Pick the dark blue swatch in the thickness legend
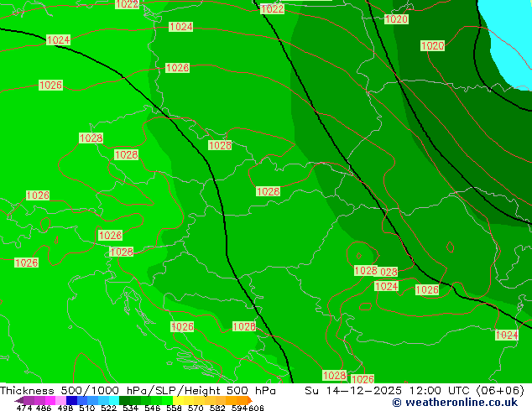The image size is (532, 411). click(71, 400)
